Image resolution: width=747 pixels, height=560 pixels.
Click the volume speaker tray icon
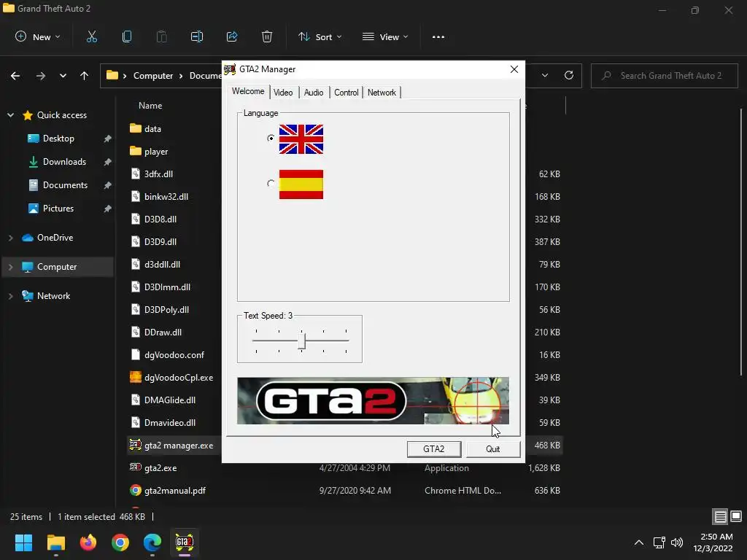click(677, 542)
